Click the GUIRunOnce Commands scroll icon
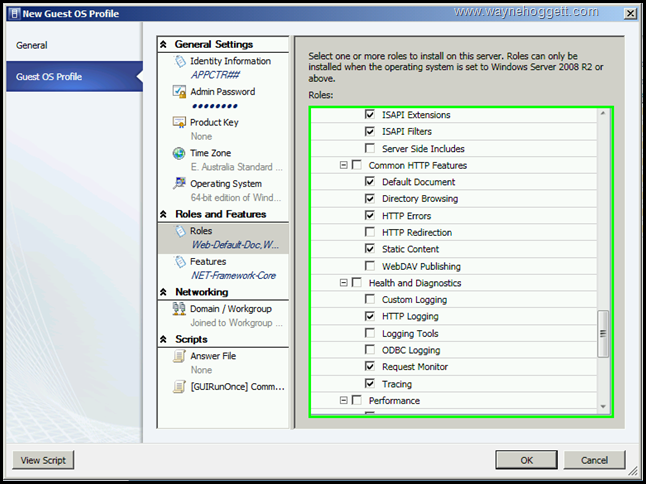This screenshot has height=484, width=646. point(179,387)
